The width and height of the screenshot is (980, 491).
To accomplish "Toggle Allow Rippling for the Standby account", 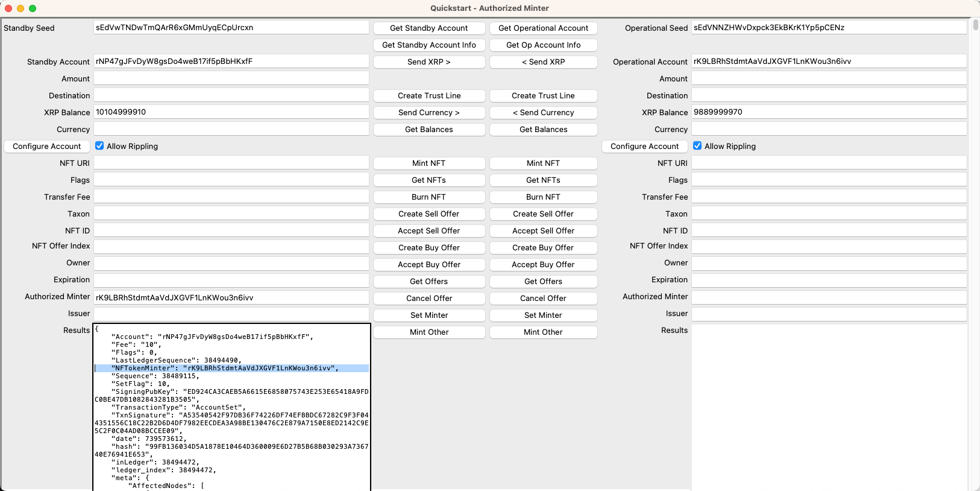I will tap(99, 146).
